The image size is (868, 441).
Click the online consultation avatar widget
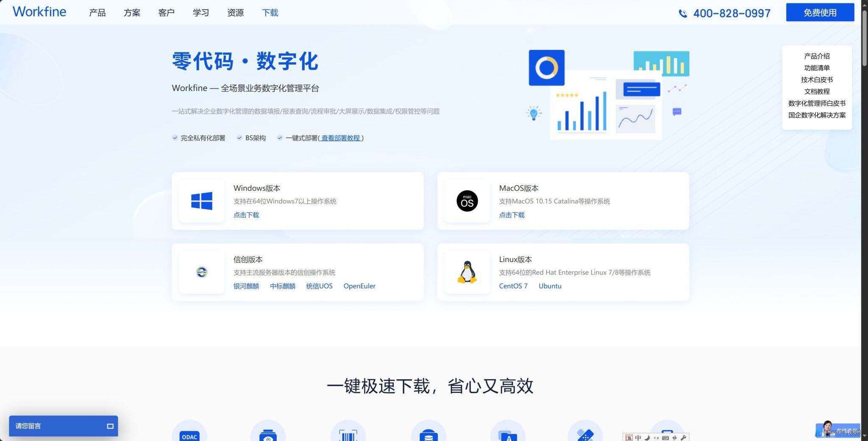tap(838, 430)
